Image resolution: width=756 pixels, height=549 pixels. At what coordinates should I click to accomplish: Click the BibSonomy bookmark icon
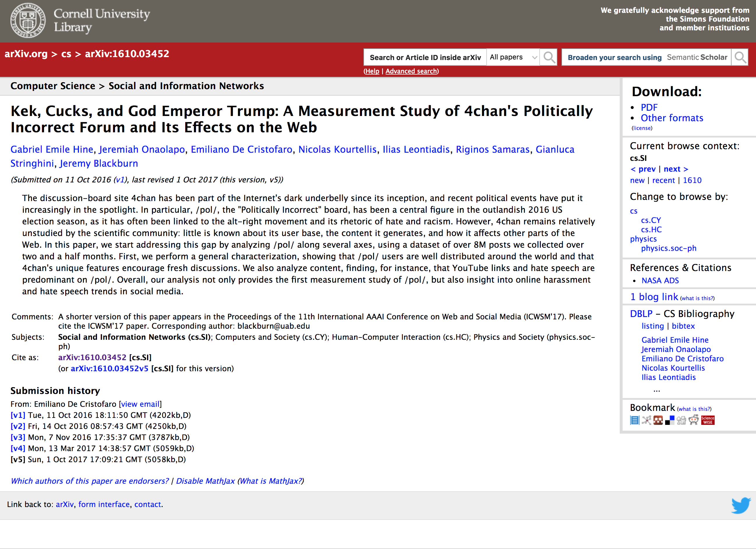(x=646, y=420)
